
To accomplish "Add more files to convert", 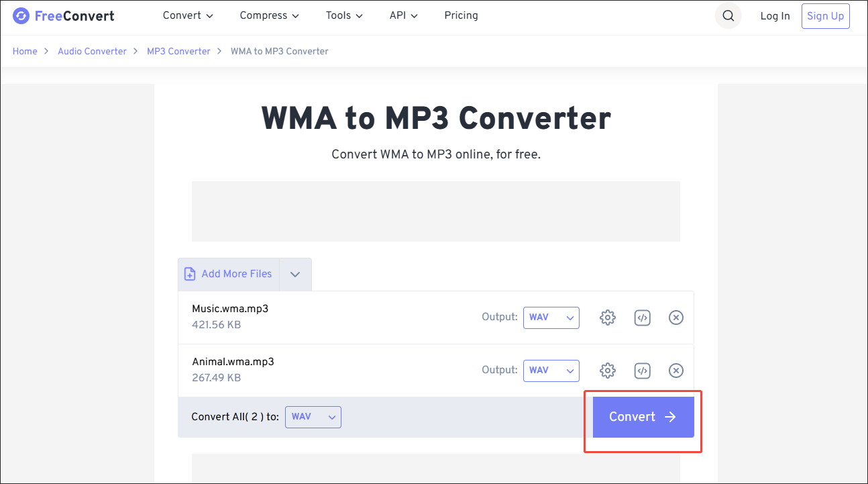I will pyautogui.click(x=228, y=274).
